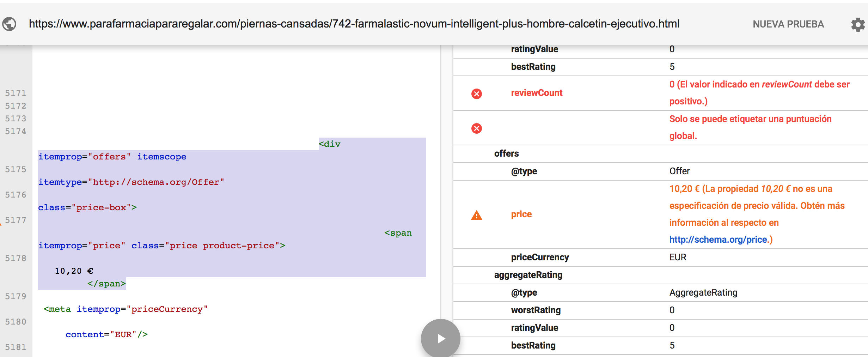Click the reviewCount property label
Image resolution: width=868 pixels, height=357 pixels.
click(537, 93)
